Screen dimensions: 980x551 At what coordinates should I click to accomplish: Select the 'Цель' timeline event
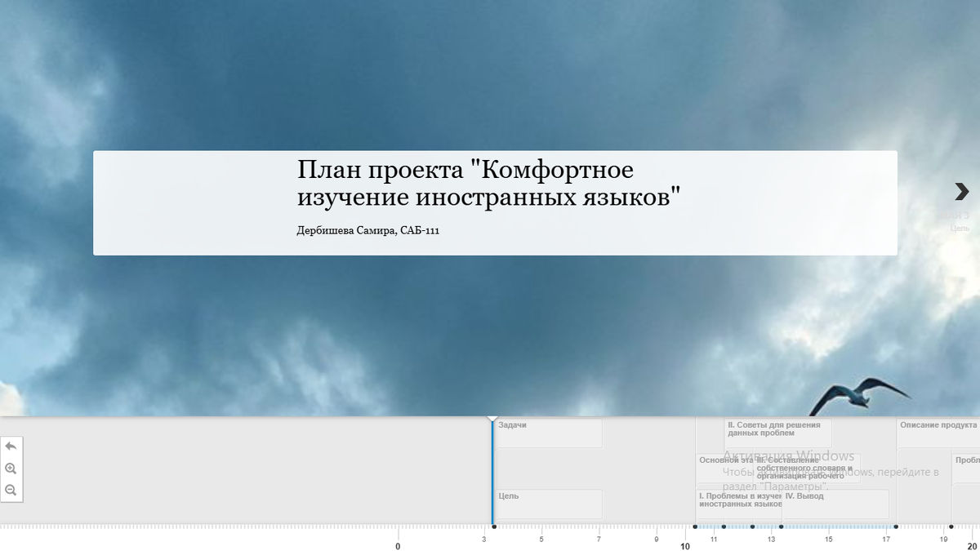[547, 503]
